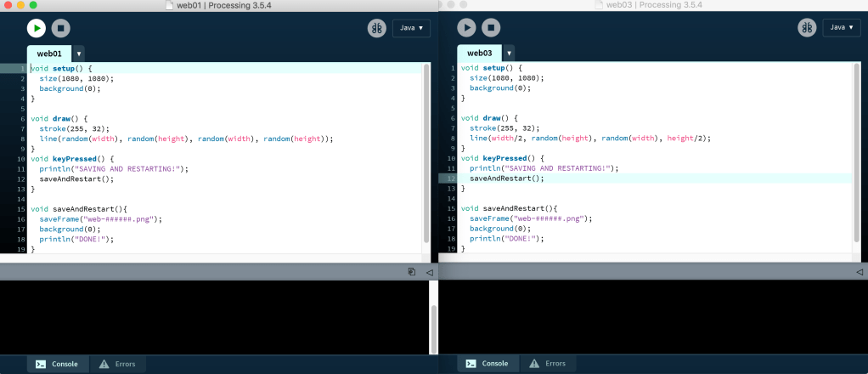Open Java mode dropdown in web03 window
This screenshot has width=868, height=374.
[x=842, y=28]
